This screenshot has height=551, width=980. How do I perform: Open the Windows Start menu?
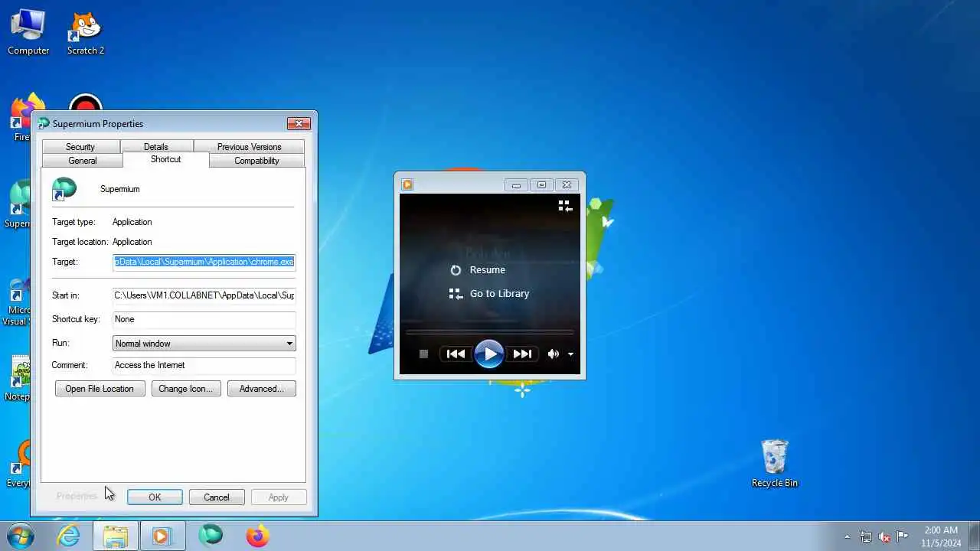coord(20,536)
